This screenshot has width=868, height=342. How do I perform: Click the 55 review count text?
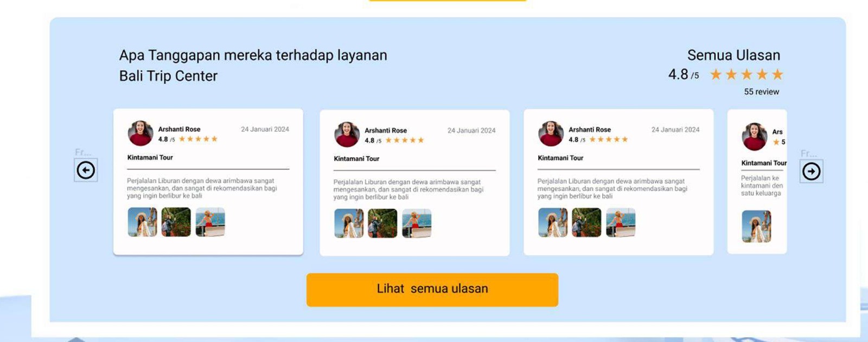[x=761, y=92]
